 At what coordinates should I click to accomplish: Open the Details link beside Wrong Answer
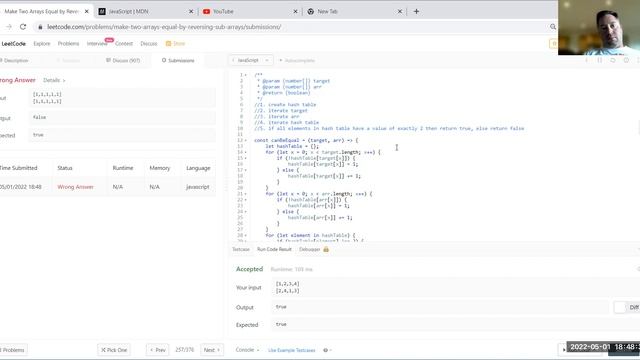54,80
